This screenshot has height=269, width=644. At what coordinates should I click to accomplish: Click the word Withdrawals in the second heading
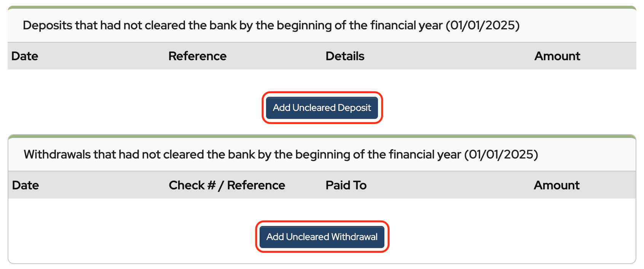point(57,155)
